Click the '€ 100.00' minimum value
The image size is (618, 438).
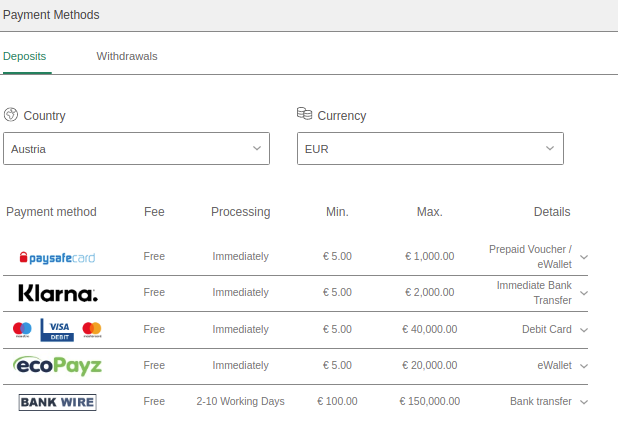tap(337, 401)
